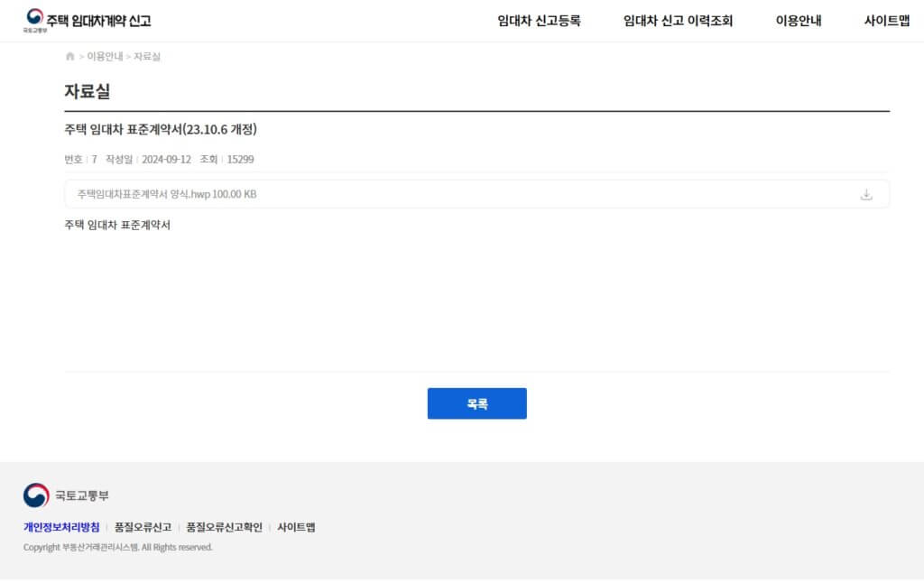Open the 주택임대차표준계약서 양식.hwp attachment
This screenshot has height=583, width=924.
(167, 194)
